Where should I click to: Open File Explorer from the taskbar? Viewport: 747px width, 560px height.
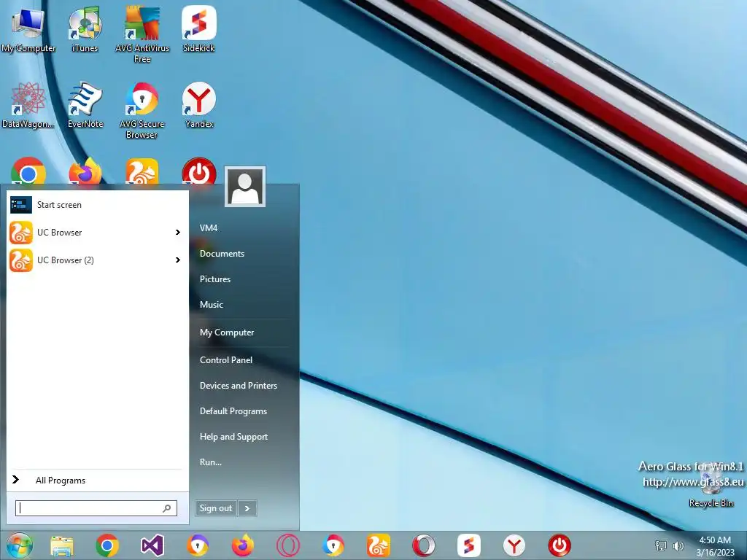62,545
